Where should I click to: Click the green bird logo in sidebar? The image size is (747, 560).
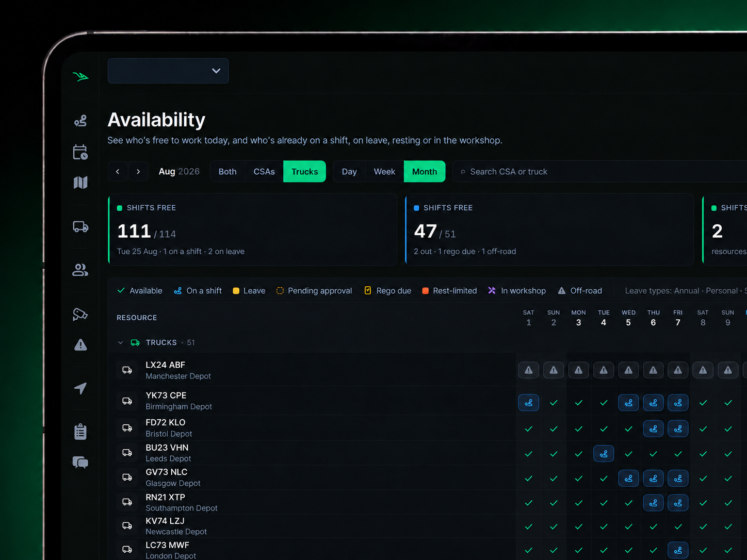[x=80, y=77]
